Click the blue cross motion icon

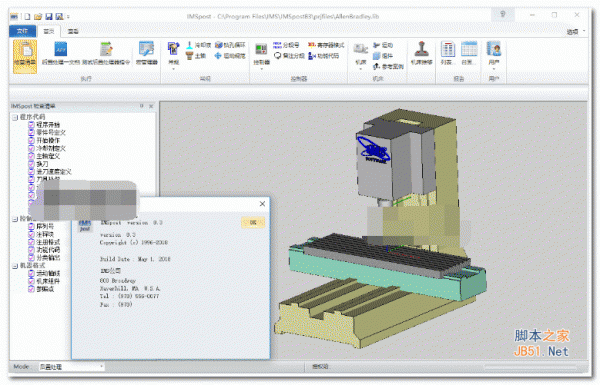point(218,56)
